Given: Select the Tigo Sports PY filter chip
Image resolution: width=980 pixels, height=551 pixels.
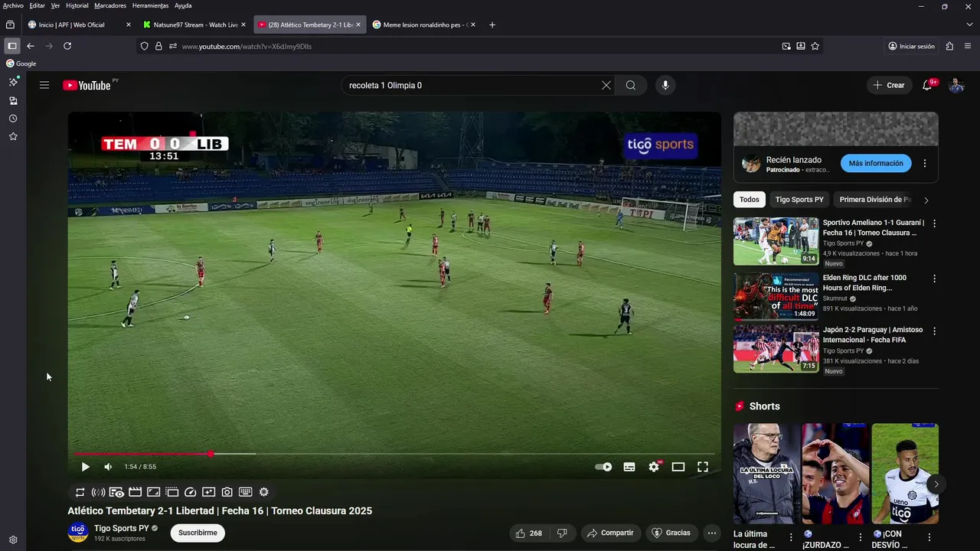Looking at the screenshot, I should pos(799,200).
